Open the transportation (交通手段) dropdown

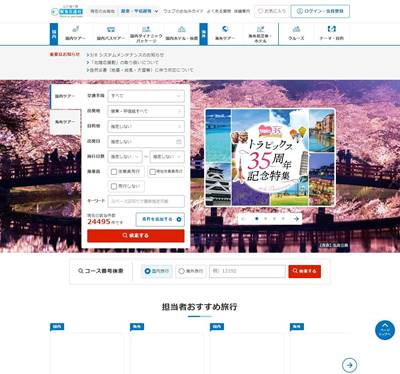coord(146,96)
